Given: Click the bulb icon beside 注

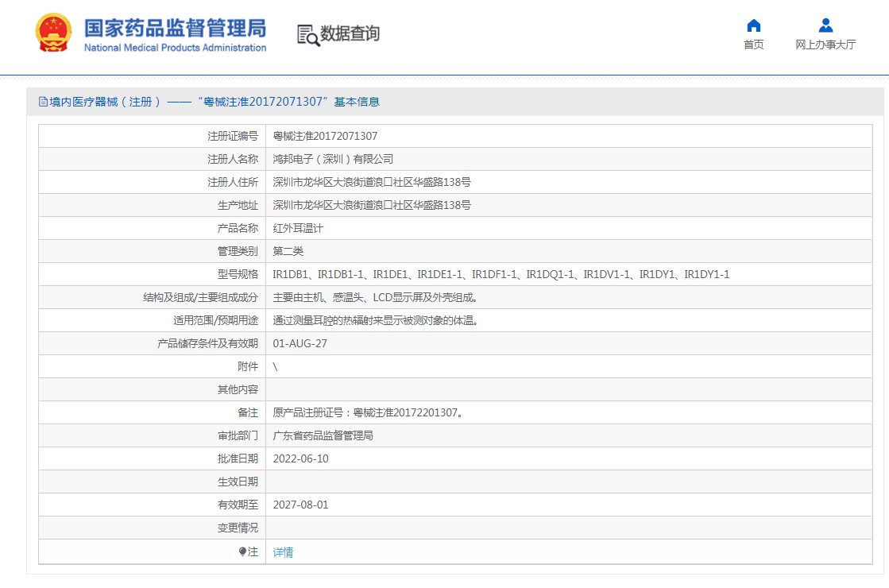Looking at the screenshot, I should pyautogui.click(x=242, y=551).
